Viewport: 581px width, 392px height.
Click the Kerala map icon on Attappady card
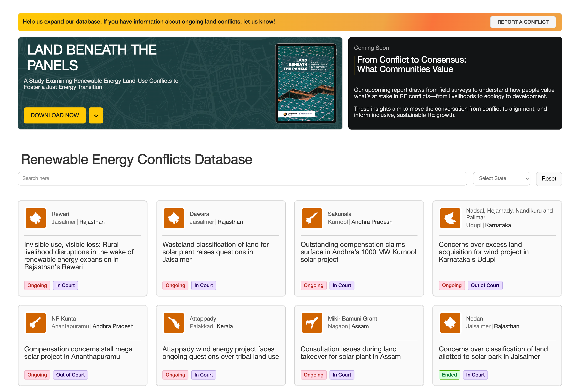click(174, 323)
